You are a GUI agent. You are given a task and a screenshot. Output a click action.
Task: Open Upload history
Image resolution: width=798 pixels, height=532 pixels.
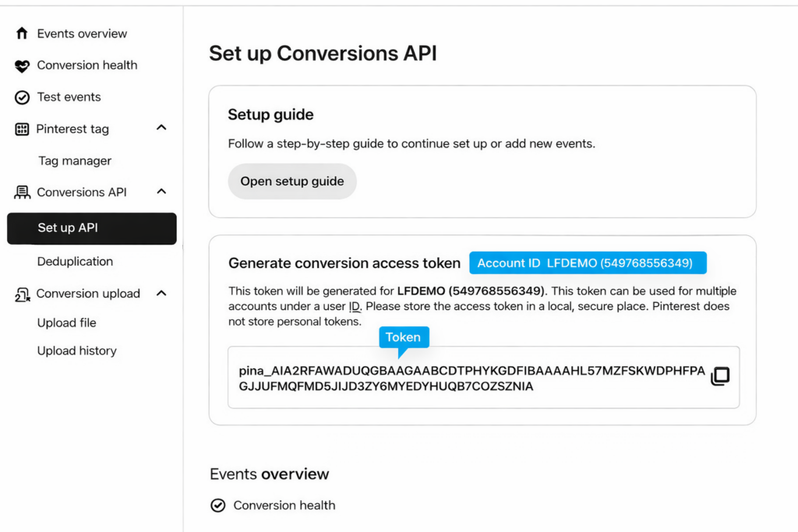point(76,351)
